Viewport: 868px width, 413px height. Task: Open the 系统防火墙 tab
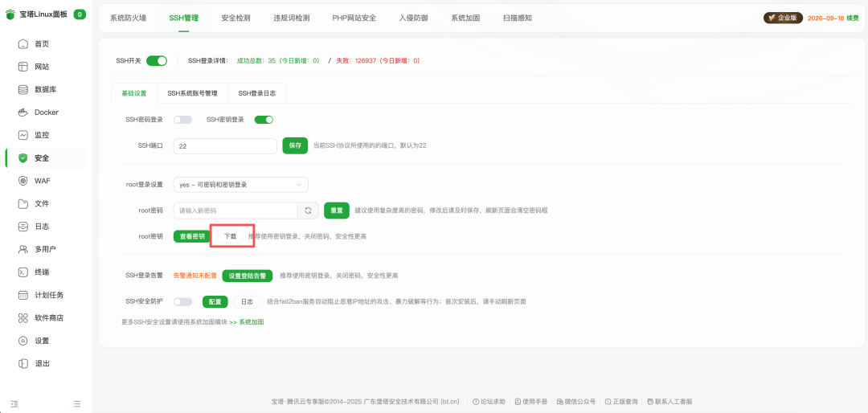point(128,18)
